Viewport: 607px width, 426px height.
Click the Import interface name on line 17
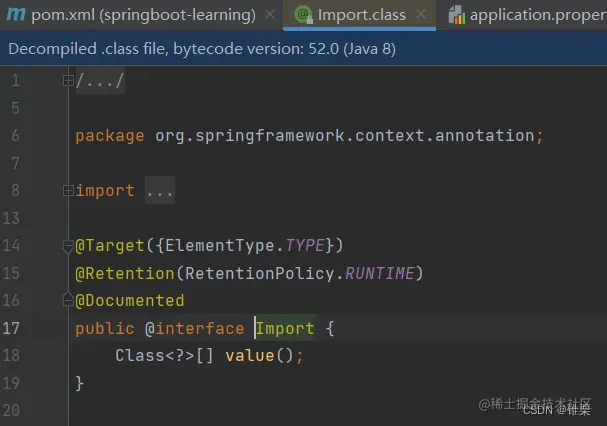coord(285,328)
